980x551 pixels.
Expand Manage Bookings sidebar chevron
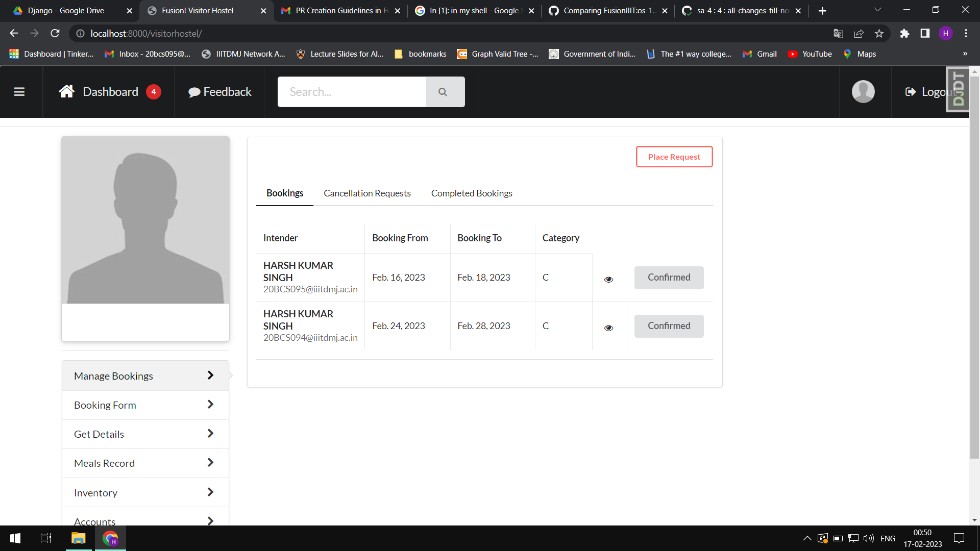pyautogui.click(x=210, y=375)
